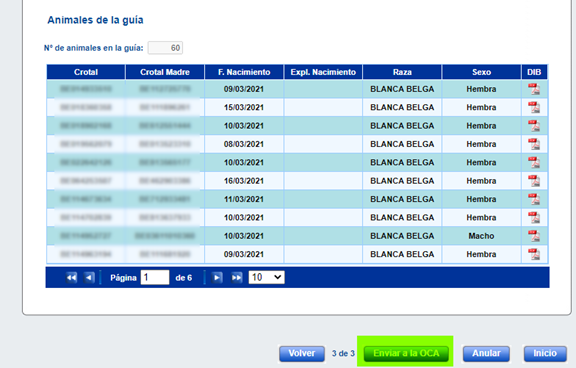Open rows-per-page dropdown showing 10
576x368 pixels.
click(x=266, y=277)
